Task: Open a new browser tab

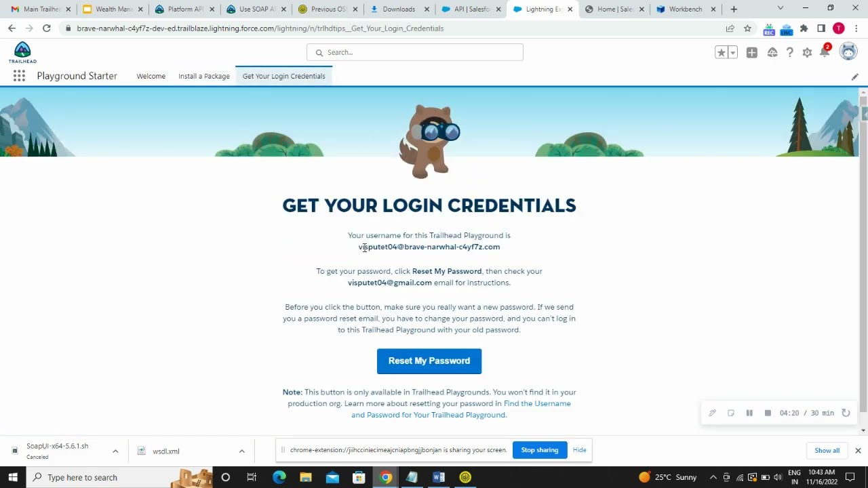Action: (x=734, y=9)
